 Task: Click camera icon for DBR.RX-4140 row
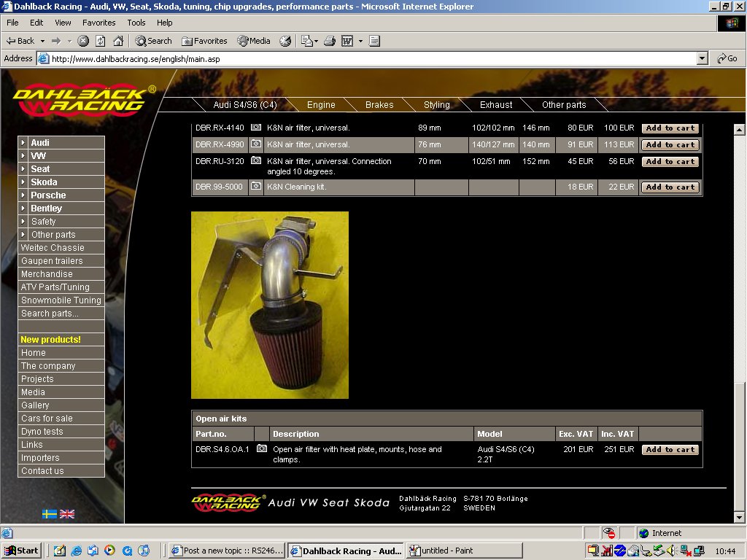coord(256,128)
